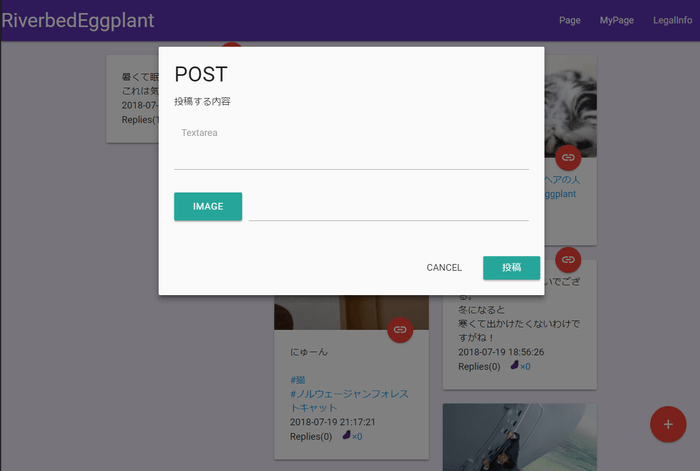The image size is (700, 471).
Task: Click the POST dialog heading
Action: pos(201,74)
